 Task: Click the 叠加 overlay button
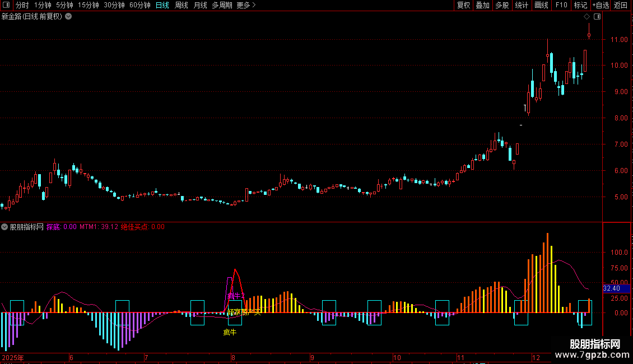[482, 5]
